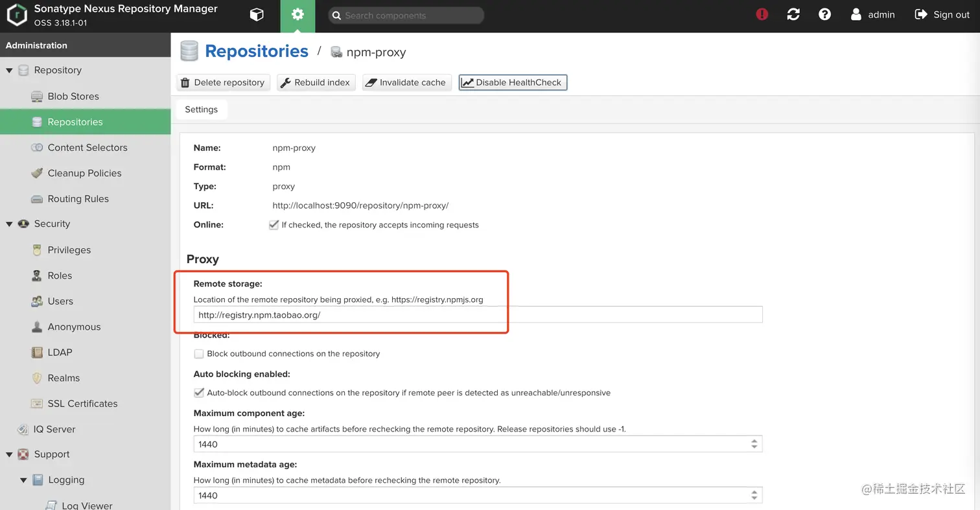Screen dimensions: 980x510
Task: Open LDAP settings
Action: 60,353
